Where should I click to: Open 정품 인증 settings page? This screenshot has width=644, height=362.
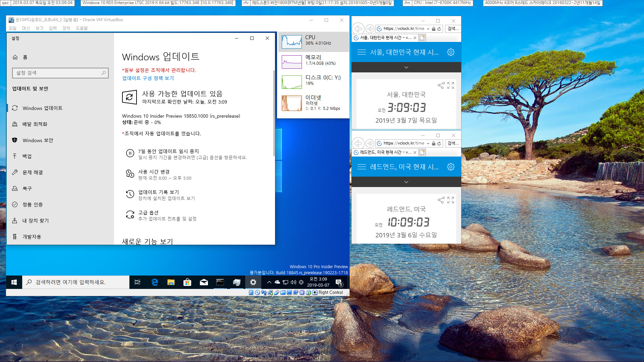pos(60,204)
